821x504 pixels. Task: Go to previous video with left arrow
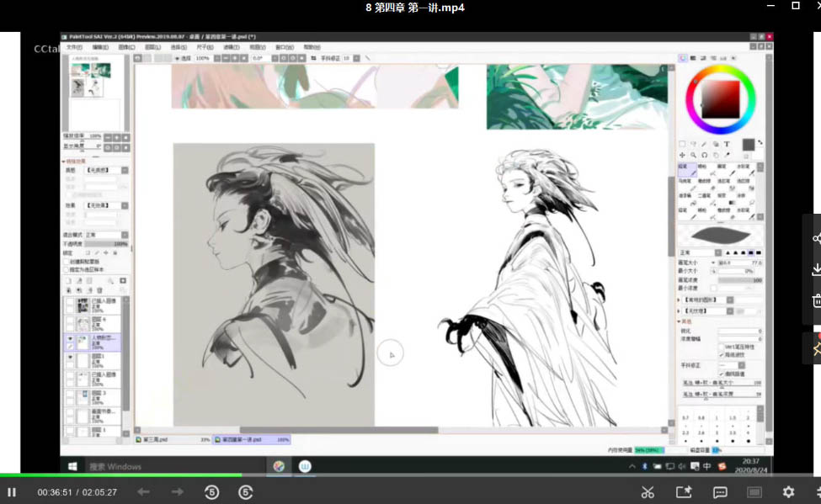pos(143,492)
